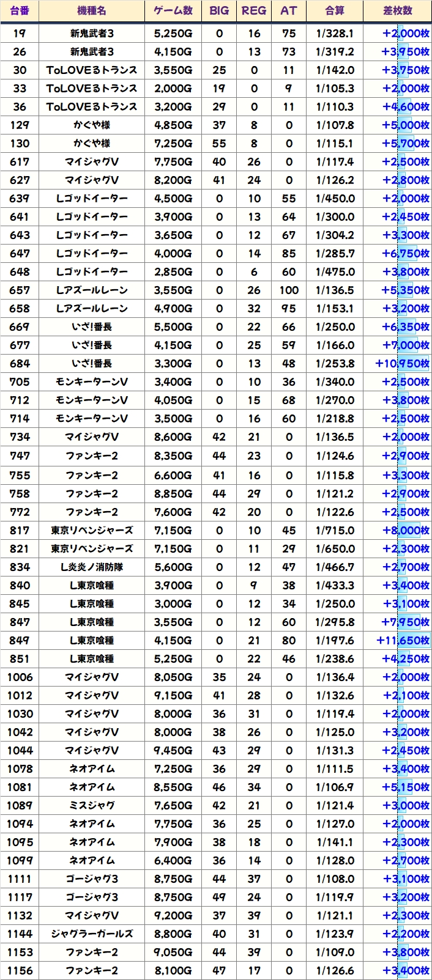This screenshot has width=432, height=980.
Task: Select machine number 849 cell
Action: pos(20,640)
